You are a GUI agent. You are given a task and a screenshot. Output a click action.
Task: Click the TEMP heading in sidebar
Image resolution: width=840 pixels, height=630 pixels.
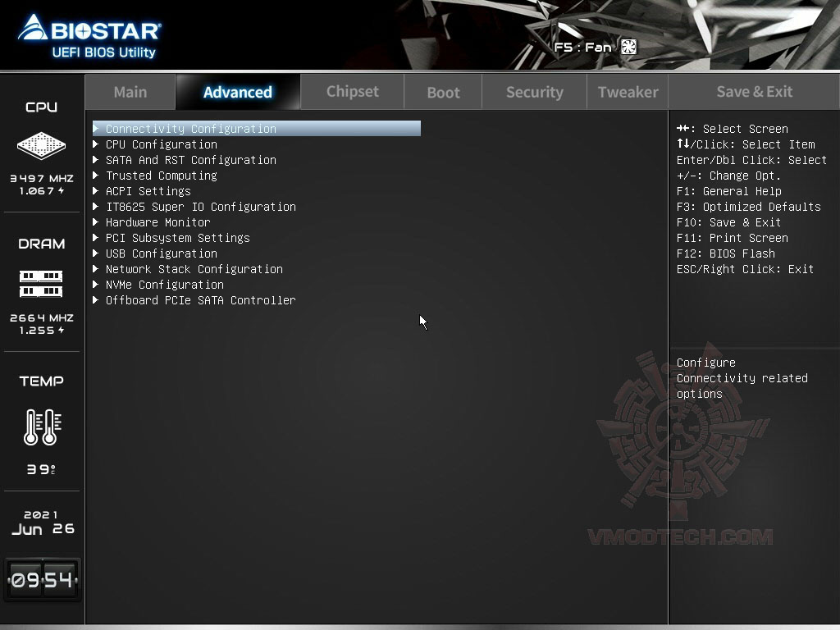tap(41, 381)
